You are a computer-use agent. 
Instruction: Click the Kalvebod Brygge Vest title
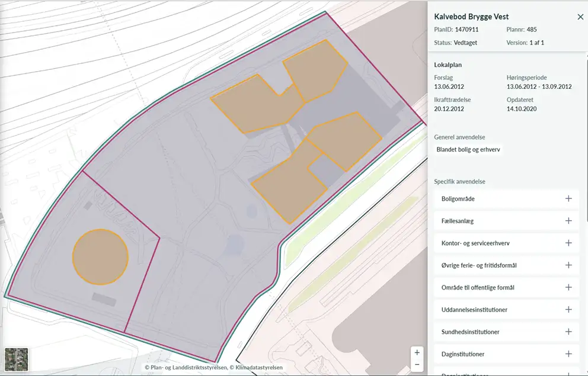[x=471, y=17]
